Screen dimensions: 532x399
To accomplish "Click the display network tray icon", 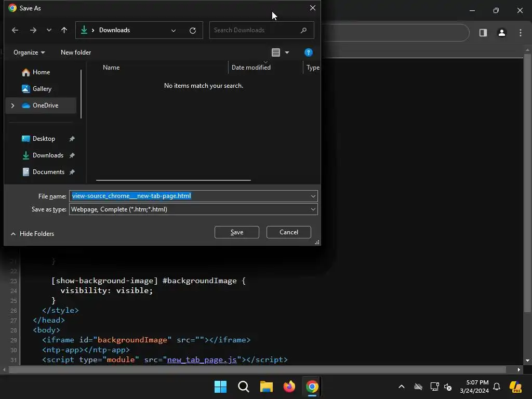I will (x=434, y=387).
